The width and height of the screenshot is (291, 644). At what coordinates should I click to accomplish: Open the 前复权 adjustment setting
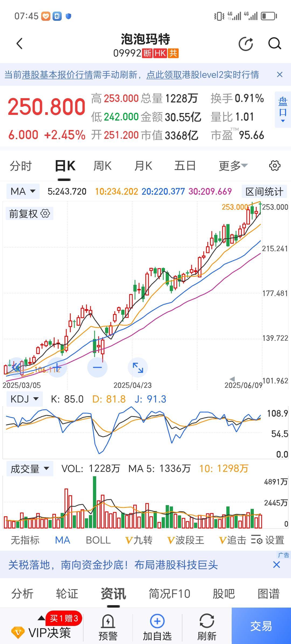[29, 214]
